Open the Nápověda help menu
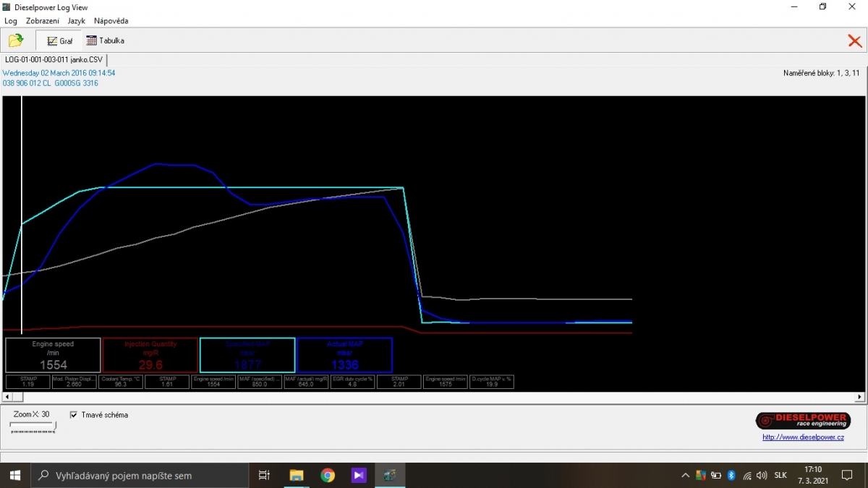Screen dimensions: 868x488 (111, 21)
